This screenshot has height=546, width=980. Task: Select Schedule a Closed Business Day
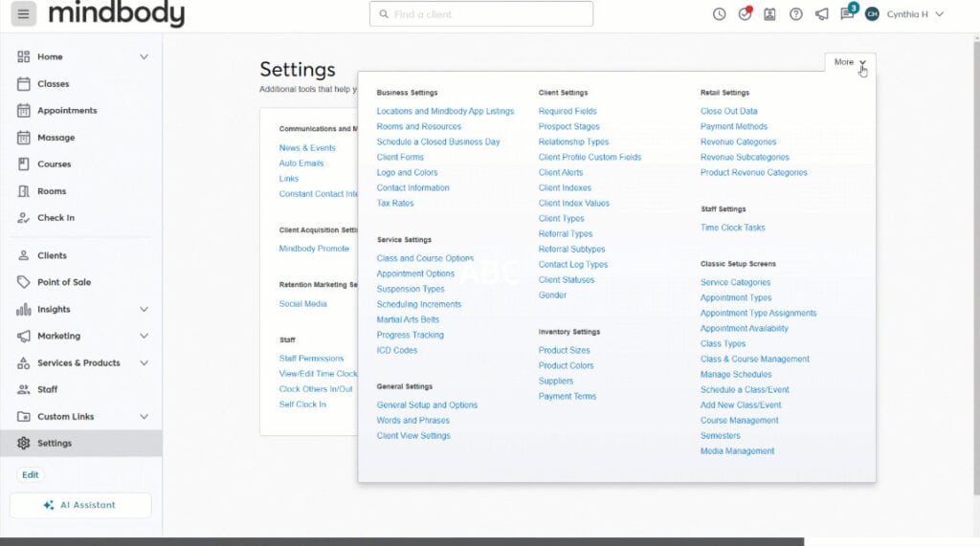point(438,142)
